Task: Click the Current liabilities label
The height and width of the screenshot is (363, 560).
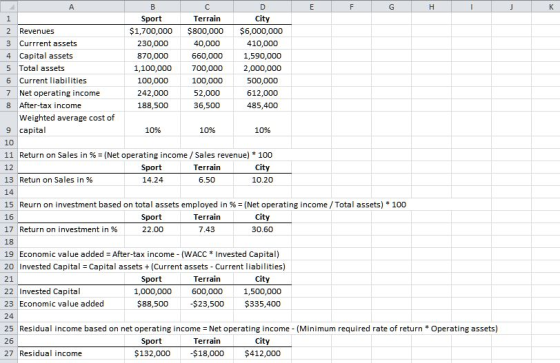Action: (x=53, y=81)
